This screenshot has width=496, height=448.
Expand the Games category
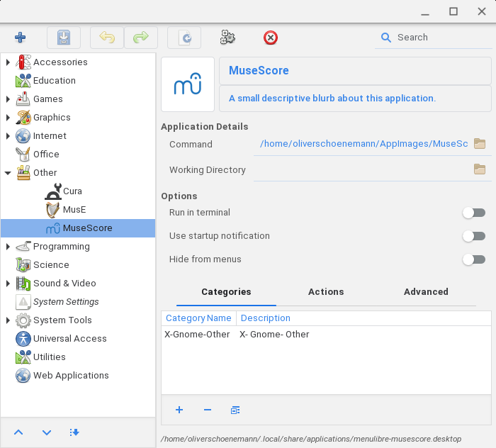(8, 99)
